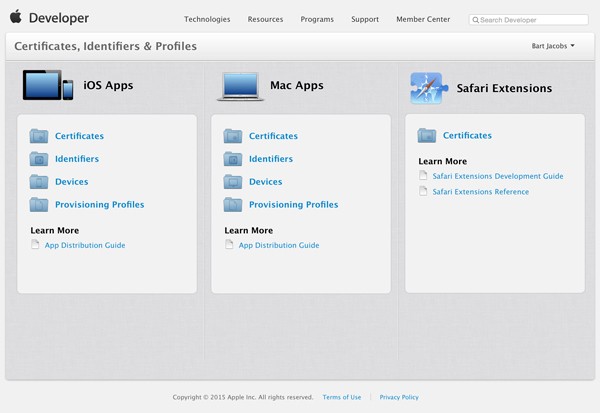The height and width of the screenshot is (413, 600).
Task: Click the Copyright 2015 Apple Inc. text
Action: 243,397
